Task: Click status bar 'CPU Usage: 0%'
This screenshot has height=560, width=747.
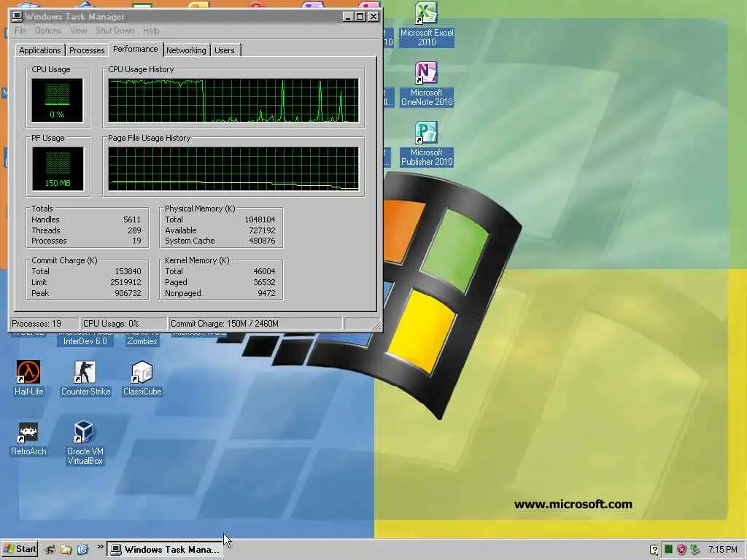Action: 124,324
